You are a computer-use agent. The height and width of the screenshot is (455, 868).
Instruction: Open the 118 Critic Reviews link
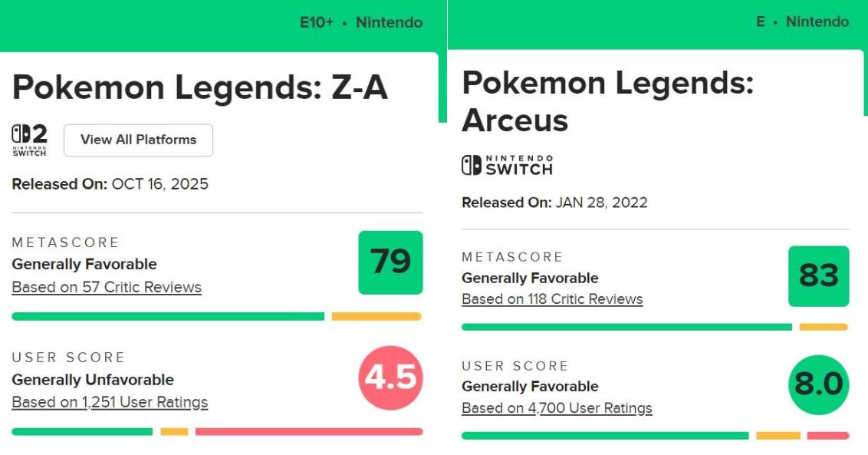(552, 299)
